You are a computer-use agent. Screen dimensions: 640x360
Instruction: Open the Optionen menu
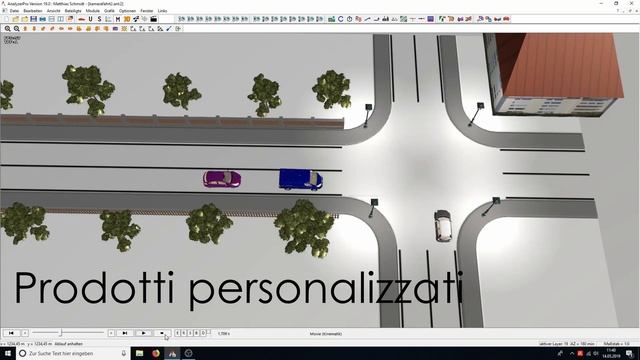point(127,11)
